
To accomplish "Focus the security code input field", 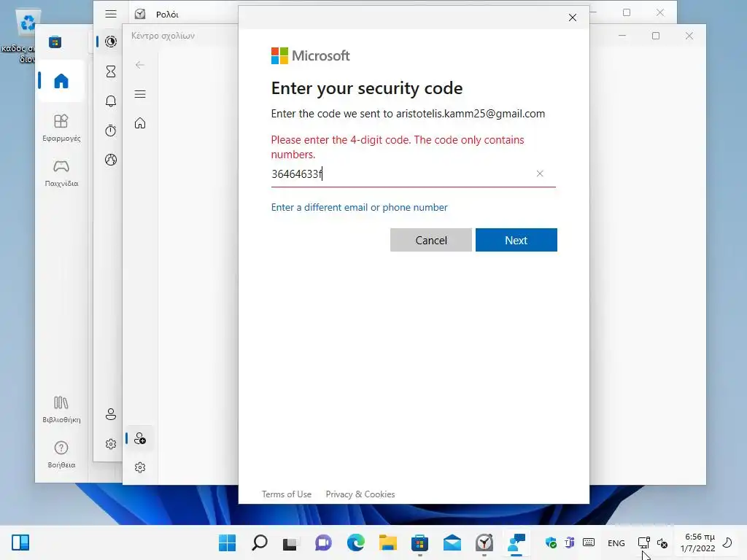I will coord(413,174).
